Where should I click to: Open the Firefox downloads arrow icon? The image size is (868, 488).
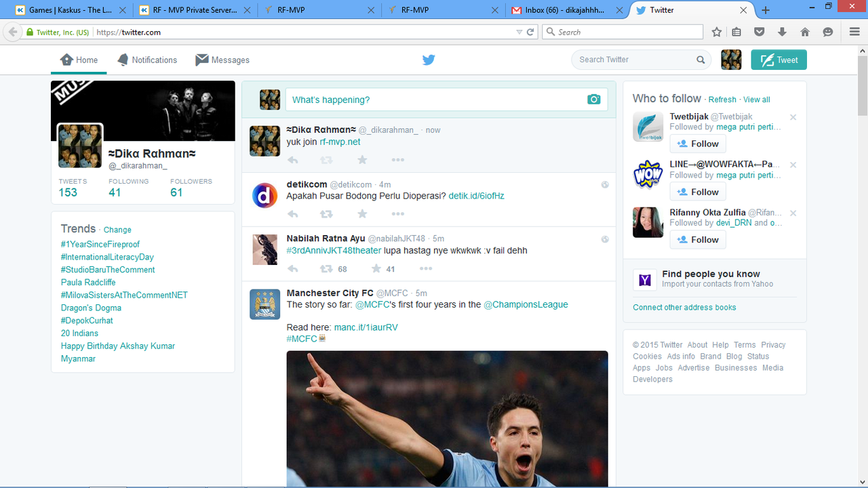click(x=782, y=32)
